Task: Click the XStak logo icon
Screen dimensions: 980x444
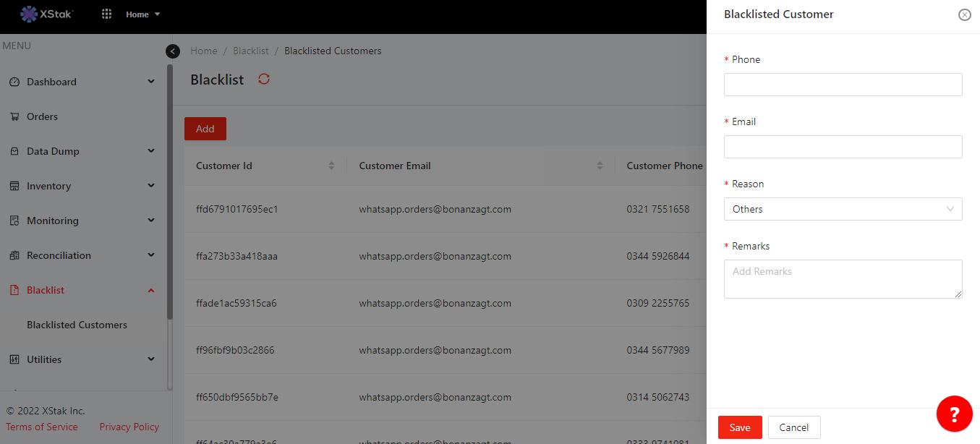Action: tap(28, 14)
